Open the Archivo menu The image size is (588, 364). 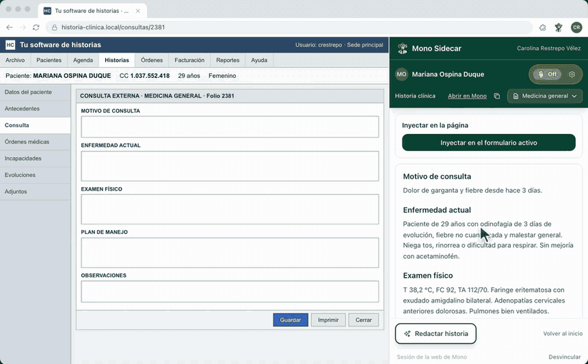tap(15, 60)
